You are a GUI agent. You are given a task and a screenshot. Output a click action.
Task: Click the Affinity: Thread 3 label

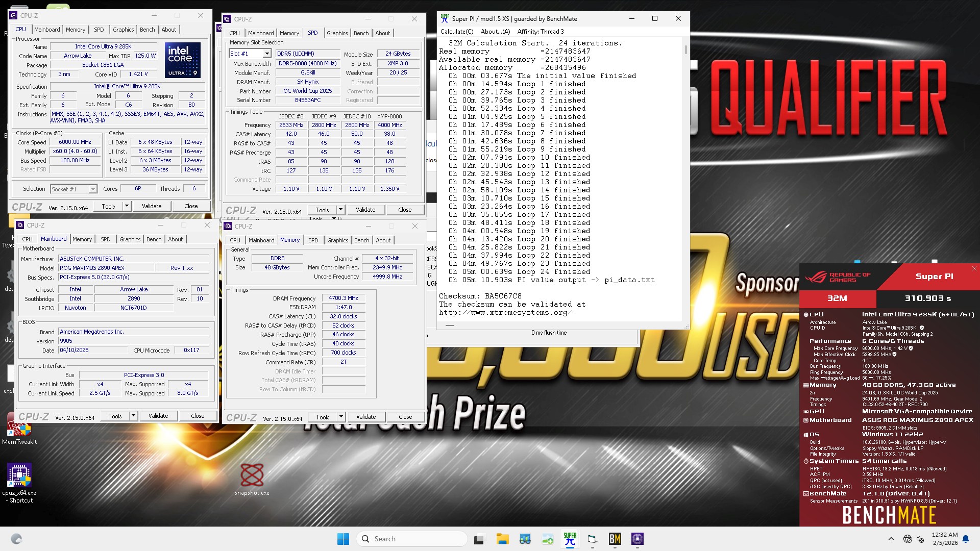(x=541, y=32)
